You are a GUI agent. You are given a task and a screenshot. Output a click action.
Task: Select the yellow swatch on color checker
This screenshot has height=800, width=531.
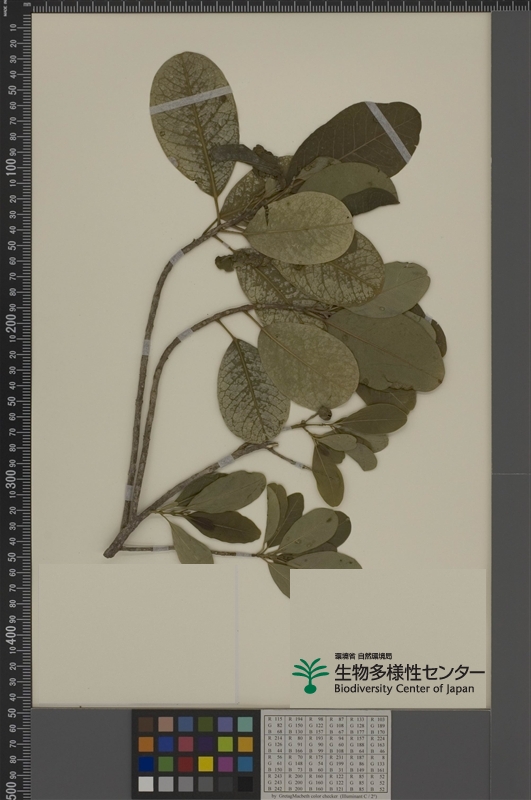(206, 763)
